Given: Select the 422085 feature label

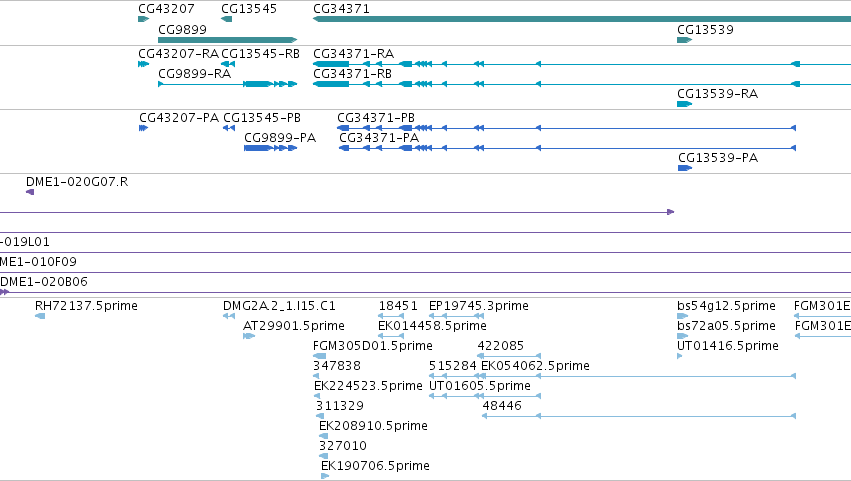Looking at the screenshot, I should coord(500,346).
